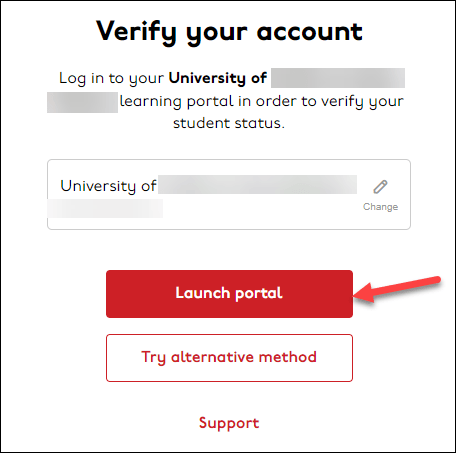Click the blurred name after bold University of
The image size is (456, 453).
tap(338, 78)
